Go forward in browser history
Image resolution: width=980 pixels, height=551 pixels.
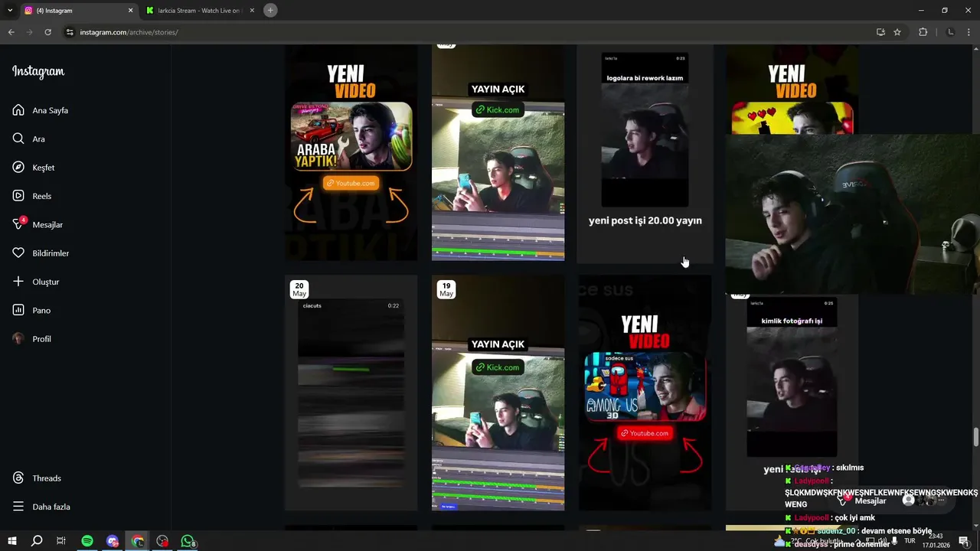pyautogui.click(x=29, y=32)
